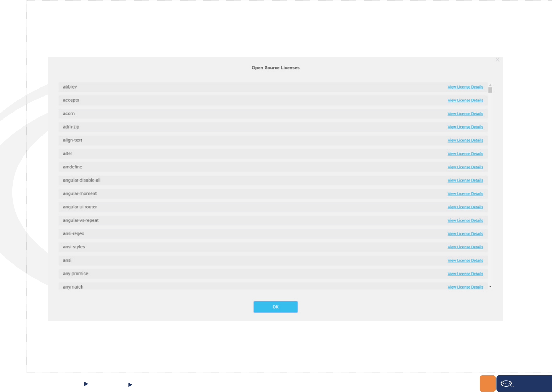
Task: Select the ansi-styles package name
Action: tap(74, 247)
